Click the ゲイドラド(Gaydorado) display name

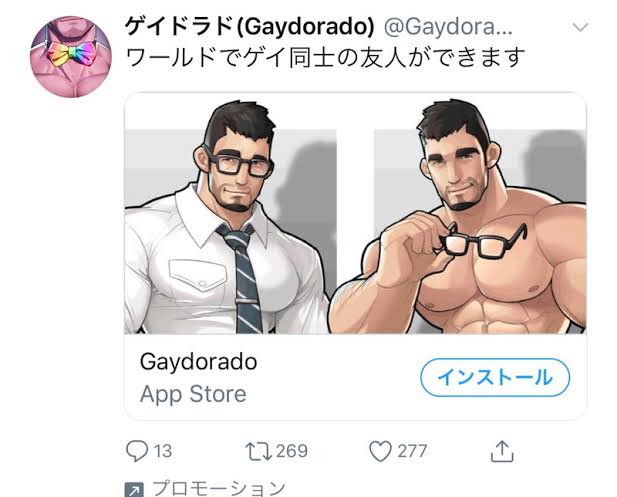pos(249,27)
